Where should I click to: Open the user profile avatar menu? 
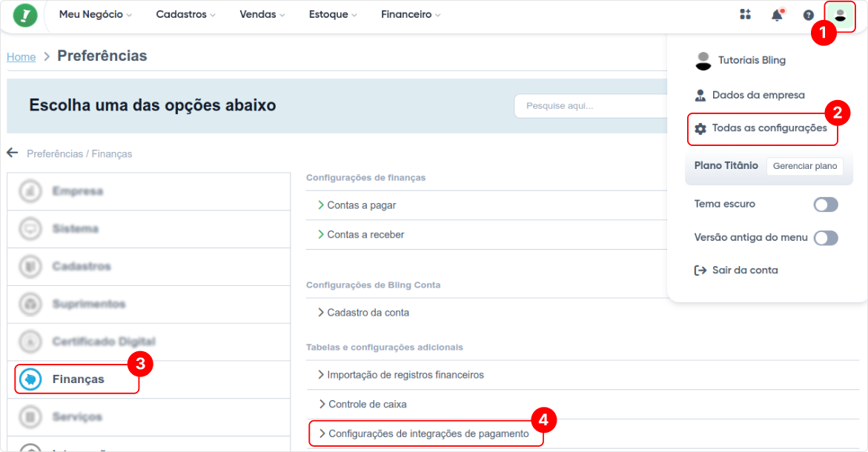tap(840, 15)
